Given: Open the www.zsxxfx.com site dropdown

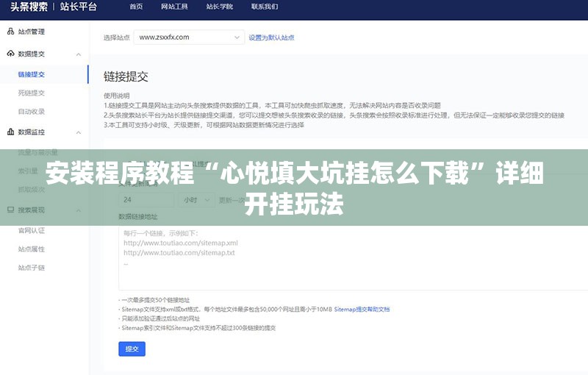Looking at the screenshot, I should pos(189,37).
